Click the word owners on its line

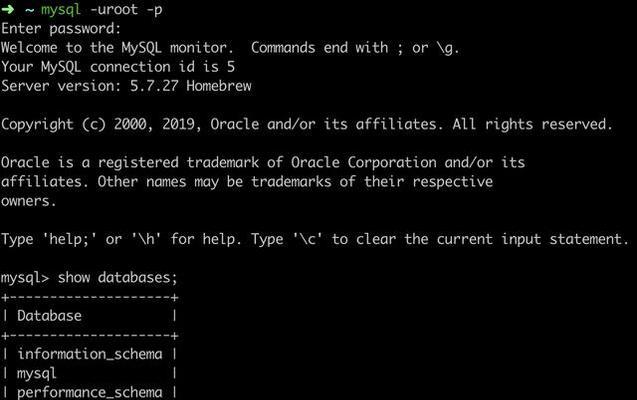(26, 201)
